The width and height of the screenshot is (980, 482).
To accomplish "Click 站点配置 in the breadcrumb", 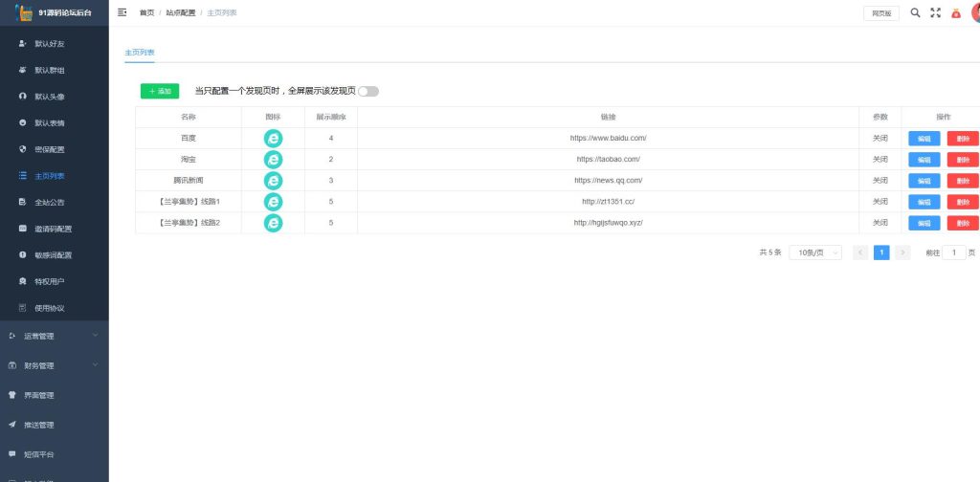I will tap(181, 13).
